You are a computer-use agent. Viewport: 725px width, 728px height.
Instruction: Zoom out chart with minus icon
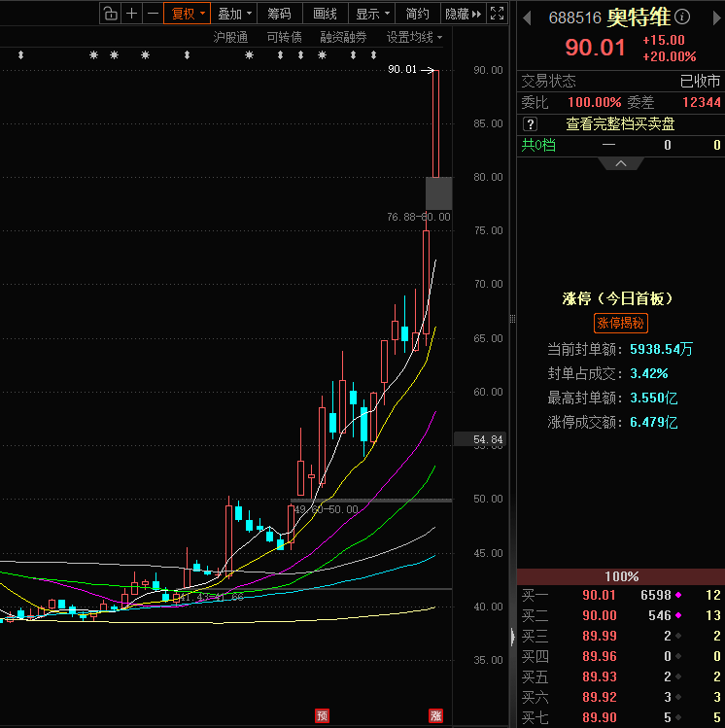pos(153,14)
